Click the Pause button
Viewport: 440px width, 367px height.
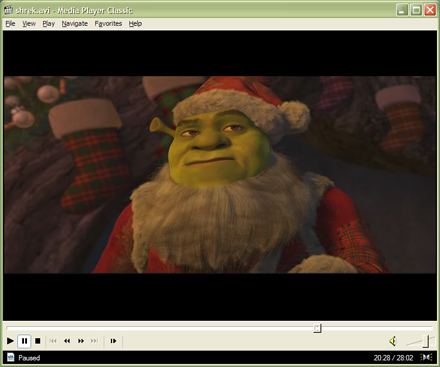tap(24, 341)
